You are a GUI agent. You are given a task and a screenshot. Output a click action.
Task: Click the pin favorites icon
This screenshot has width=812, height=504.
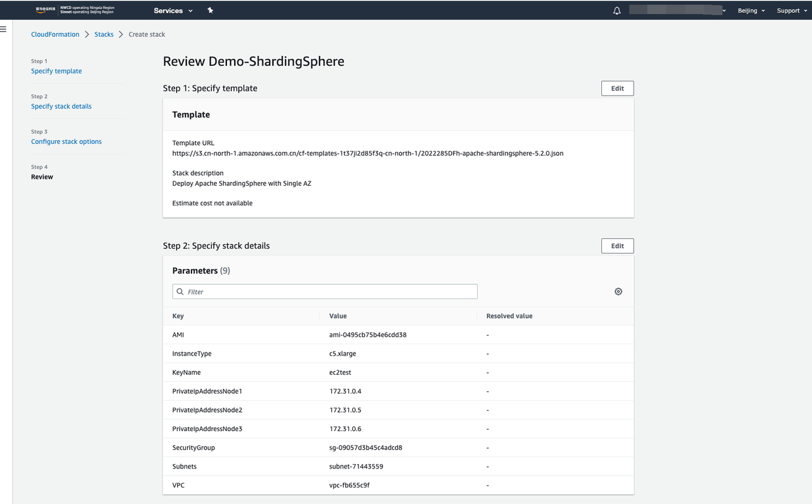click(x=211, y=10)
